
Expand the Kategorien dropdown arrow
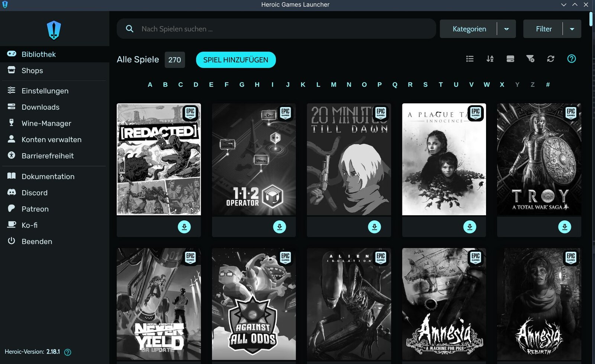point(506,29)
